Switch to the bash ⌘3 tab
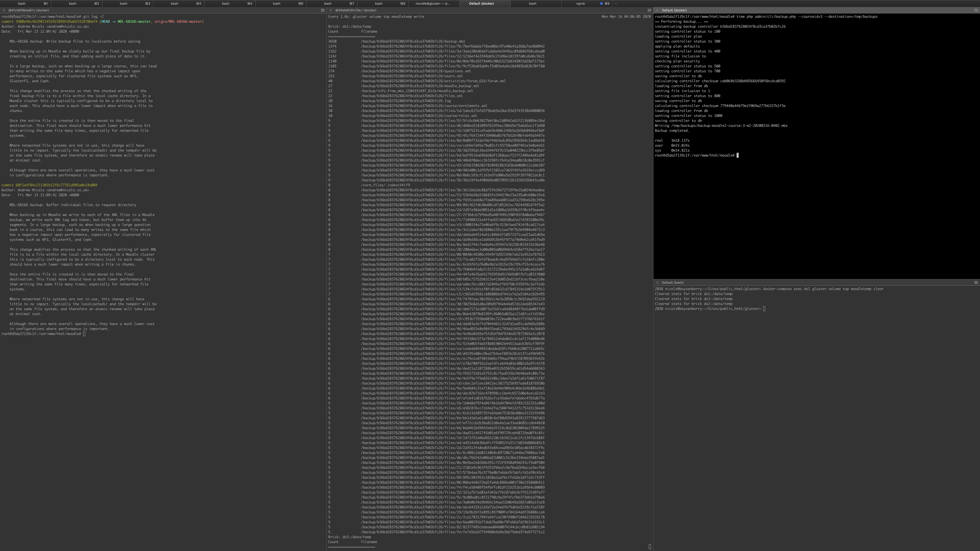 point(127,3)
